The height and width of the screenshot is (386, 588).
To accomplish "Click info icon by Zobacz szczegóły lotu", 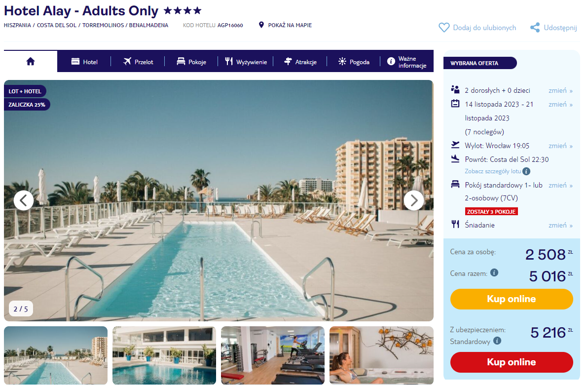I will (526, 171).
